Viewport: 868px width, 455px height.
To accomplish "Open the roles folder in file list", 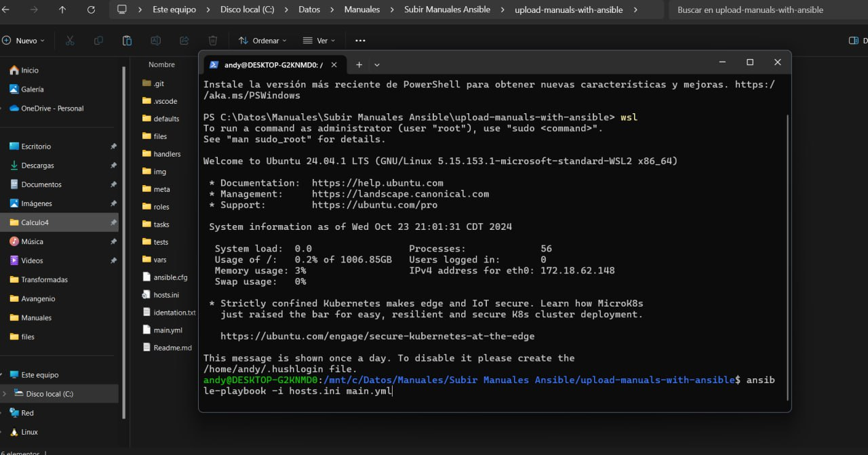I will point(161,207).
